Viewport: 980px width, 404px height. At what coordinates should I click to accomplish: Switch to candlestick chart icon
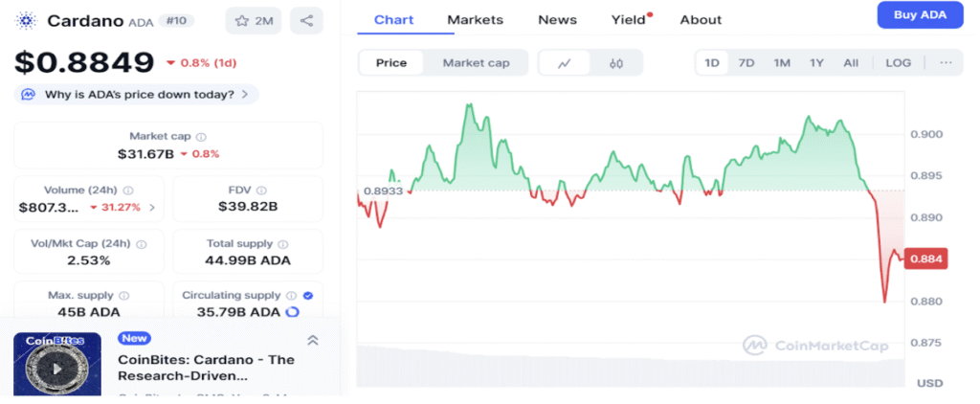pyautogui.click(x=616, y=62)
